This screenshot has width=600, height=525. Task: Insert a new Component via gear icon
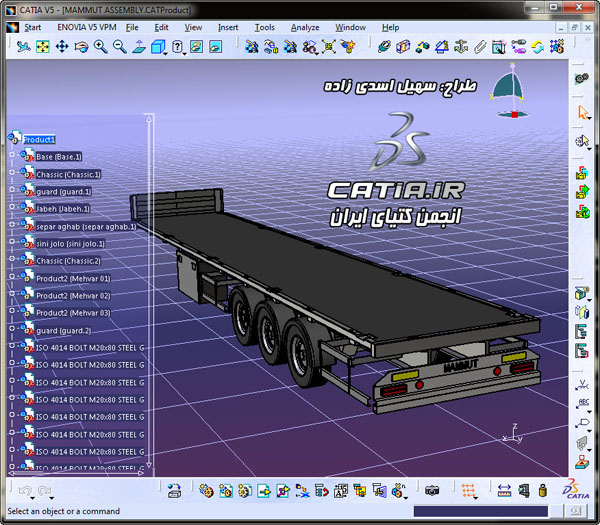coord(206,491)
